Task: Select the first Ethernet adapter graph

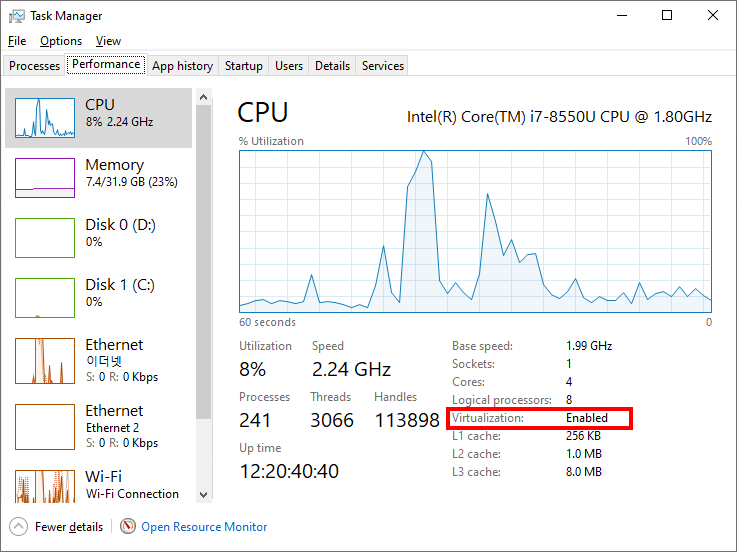Action: (44, 361)
